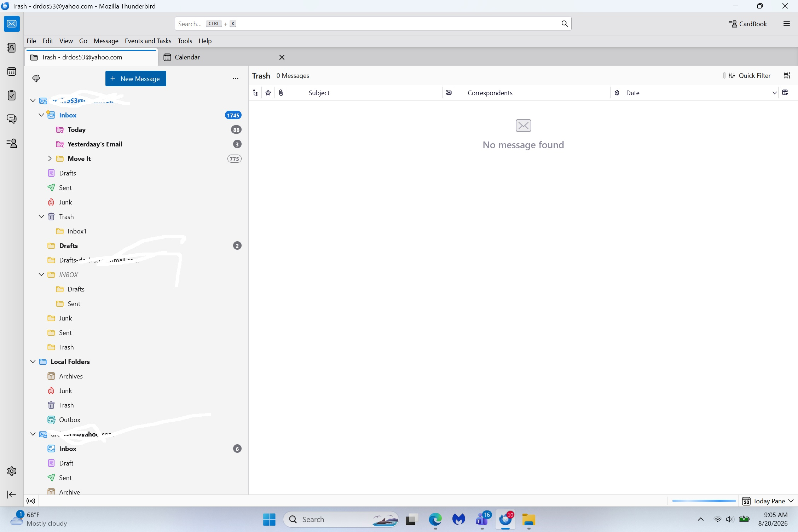Screen dimensions: 798x532
Task: Sort by starred column
Action: pyautogui.click(x=268, y=93)
